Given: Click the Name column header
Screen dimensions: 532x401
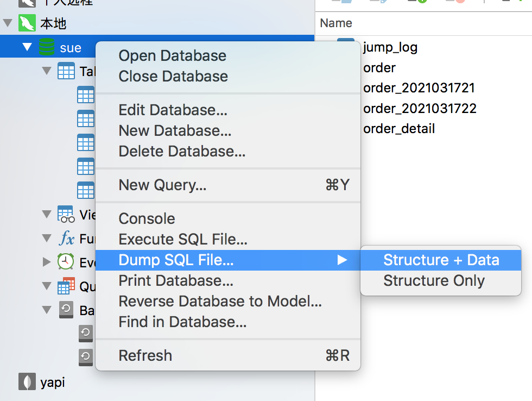Looking at the screenshot, I should [336, 23].
